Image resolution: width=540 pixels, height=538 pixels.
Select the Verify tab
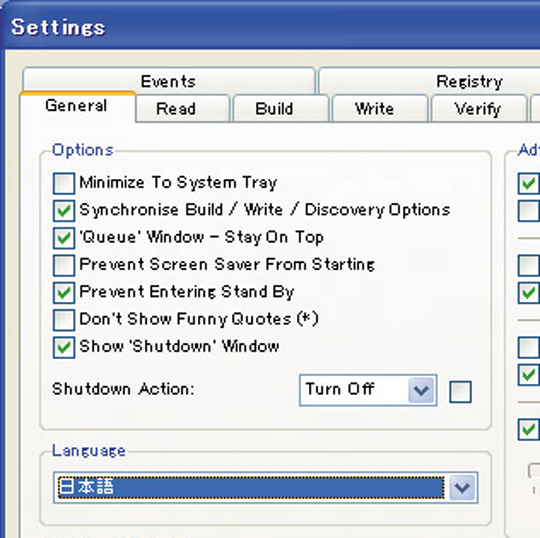(478, 108)
